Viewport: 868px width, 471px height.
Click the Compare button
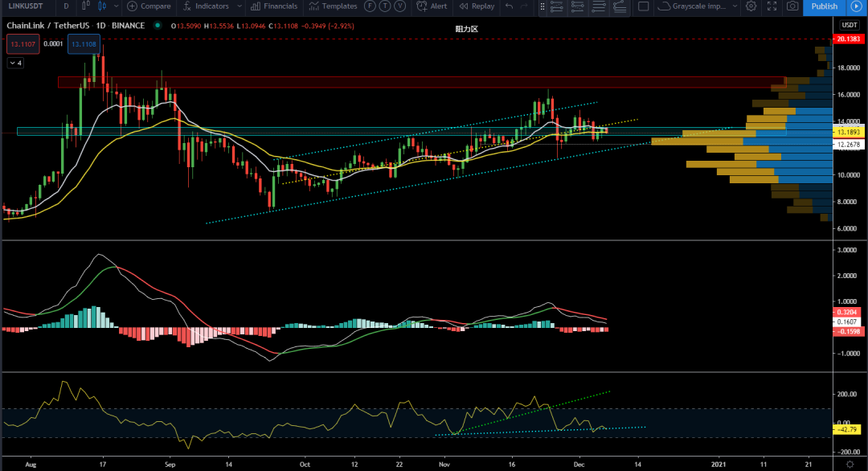(x=149, y=6)
